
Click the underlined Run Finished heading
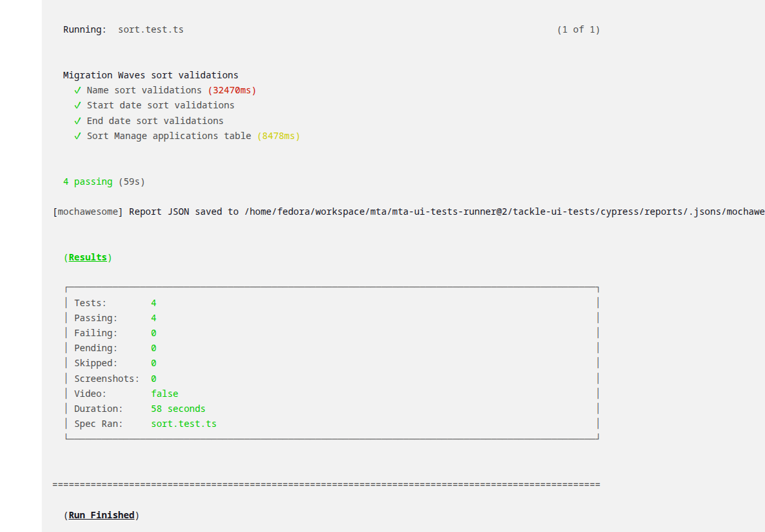[101, 515]
